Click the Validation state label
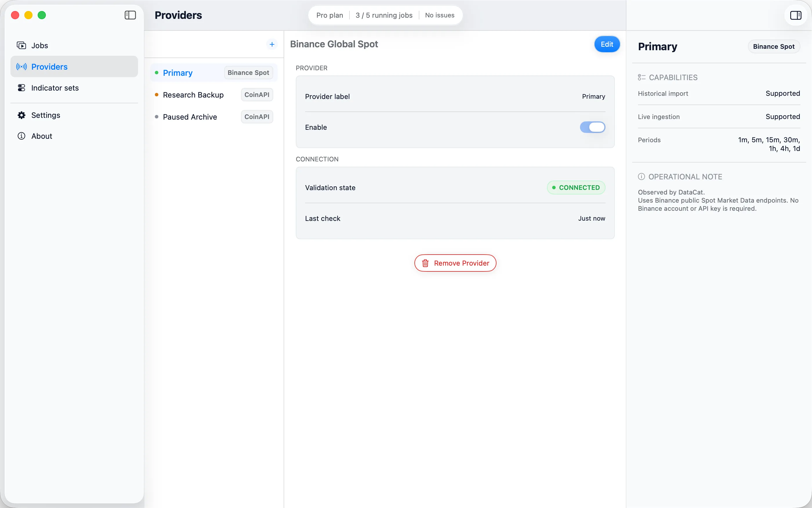Screen dimensions: 812x508 pos(330,188)
